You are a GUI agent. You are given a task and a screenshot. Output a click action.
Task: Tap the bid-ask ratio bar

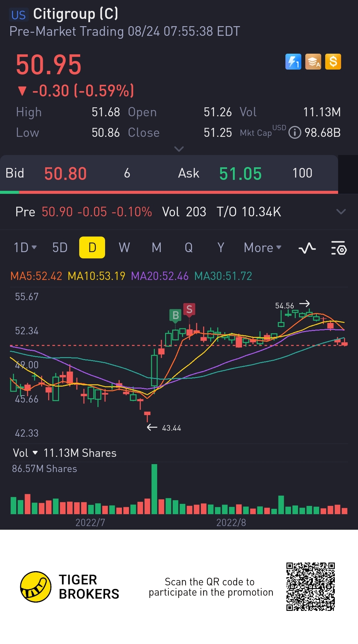[x=169, y=192]
